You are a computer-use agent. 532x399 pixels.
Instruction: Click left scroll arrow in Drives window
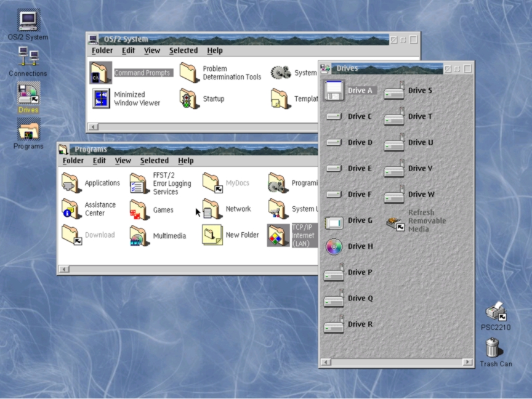(x=325, y=362)
